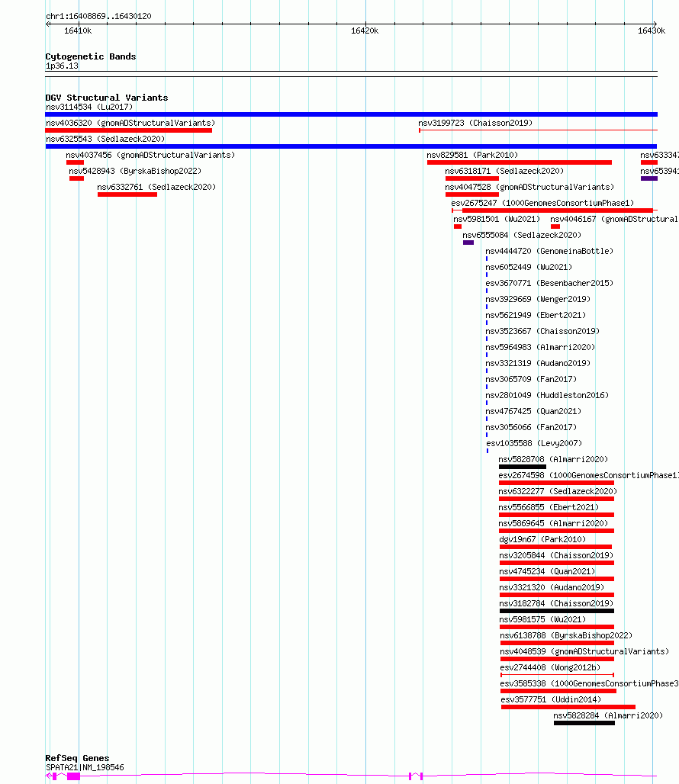This screenshot has height=784, width=679.
Task: Select nsv6052449 (Wu2021) label
Action: click(x=529, y=267)
